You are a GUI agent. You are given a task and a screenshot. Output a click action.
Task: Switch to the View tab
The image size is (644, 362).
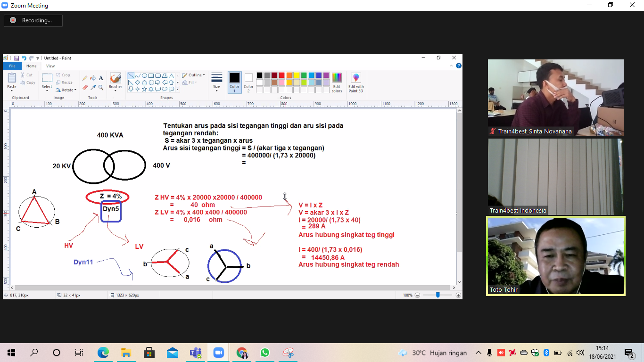[x=50, y=66]
